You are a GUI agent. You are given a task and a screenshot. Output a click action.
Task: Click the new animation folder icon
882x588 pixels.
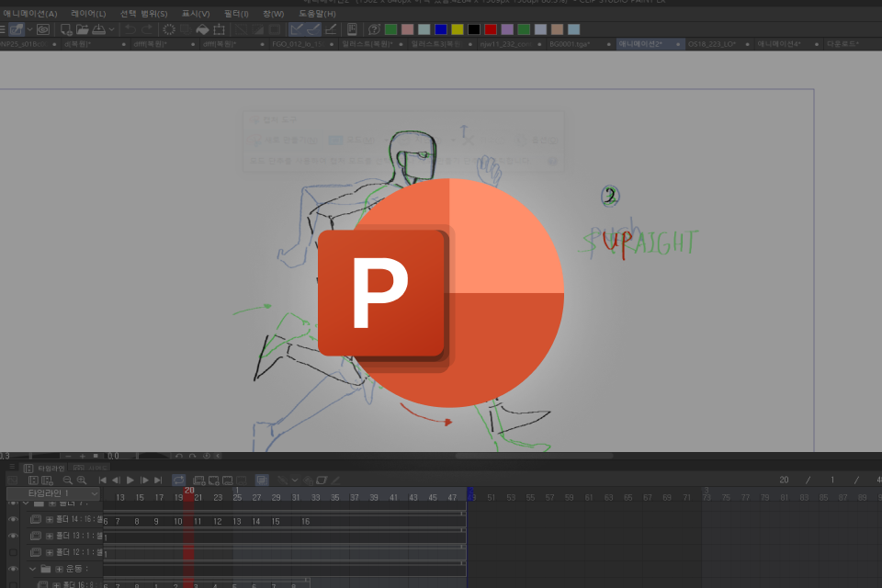199,480
